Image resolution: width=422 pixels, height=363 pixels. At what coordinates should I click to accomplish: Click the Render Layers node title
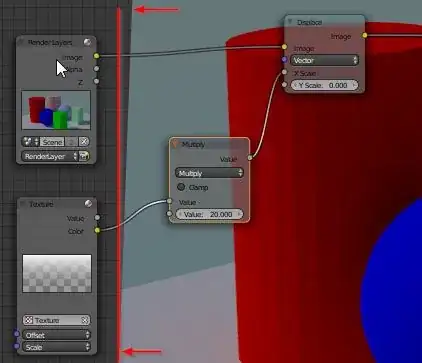click(50, 42)
